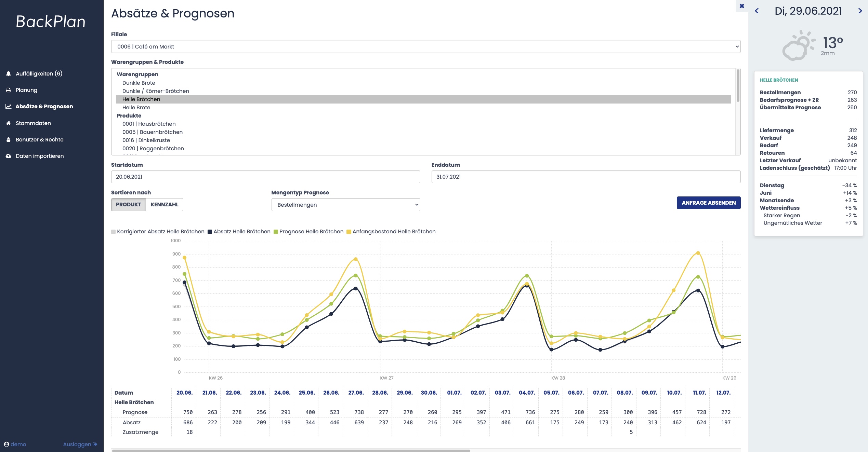Screen dimensions: 868x452
Task: Click the 29.06. date column header
Action: pos(405,393)
